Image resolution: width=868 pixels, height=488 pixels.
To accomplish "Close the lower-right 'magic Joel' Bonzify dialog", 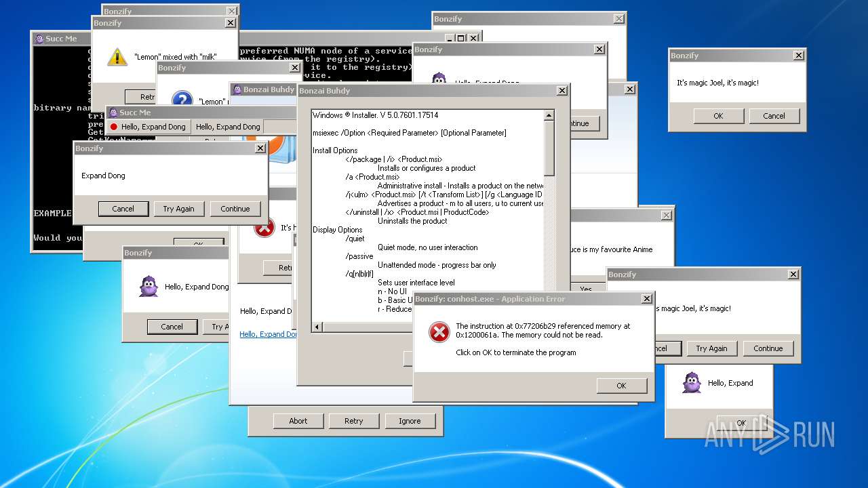I will point(793,274).
